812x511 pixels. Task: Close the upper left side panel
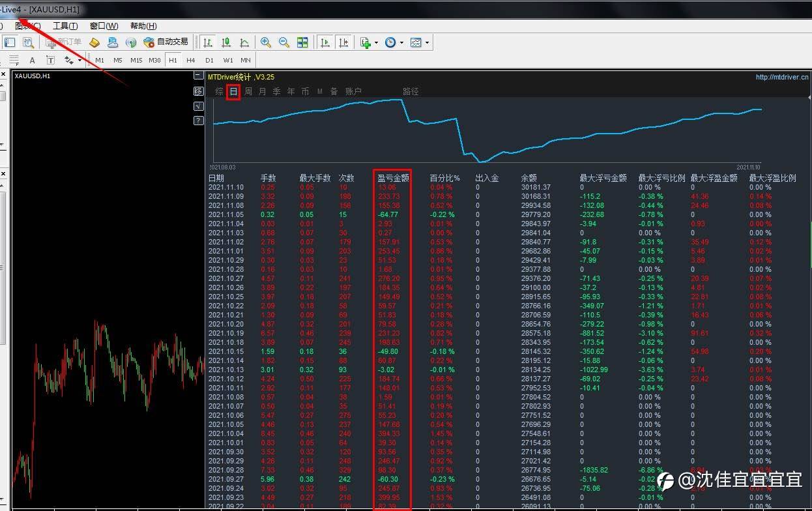click(x=3, y=75)
